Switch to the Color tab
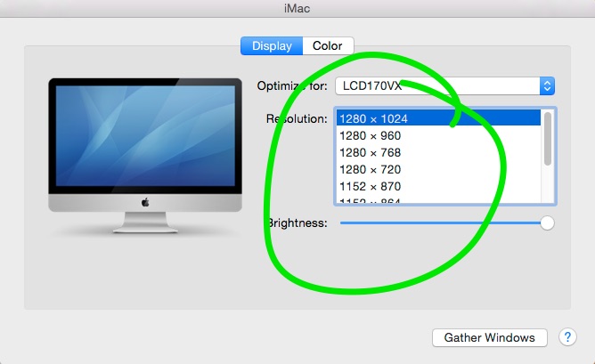The image size is (595, 364). 328,46
